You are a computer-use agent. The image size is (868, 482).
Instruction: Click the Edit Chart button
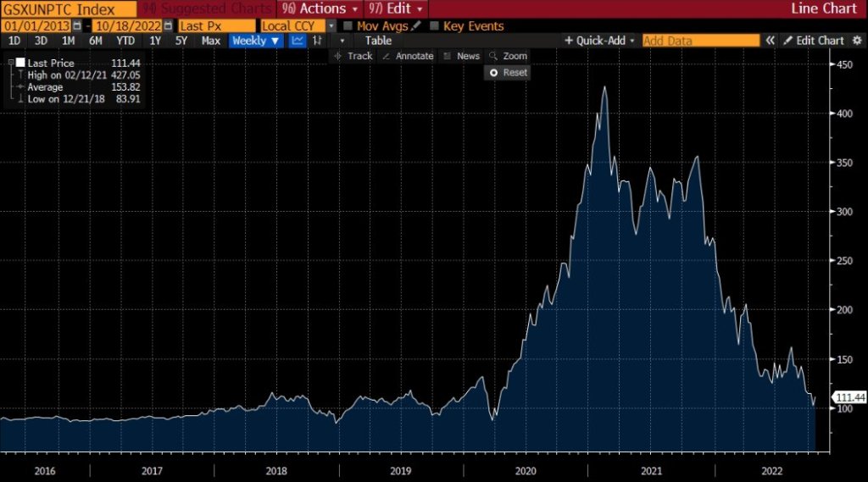pyautogui.click(x=814, y=41)
